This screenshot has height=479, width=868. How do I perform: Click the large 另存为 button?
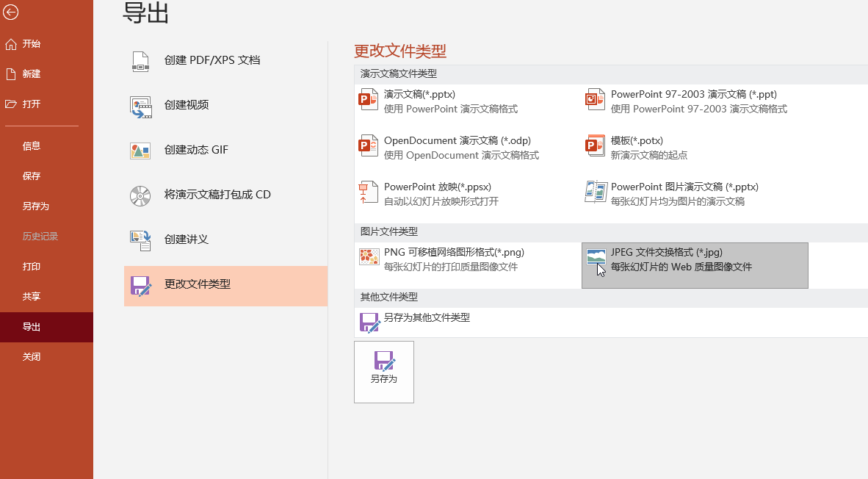click(x=384, y=372)
